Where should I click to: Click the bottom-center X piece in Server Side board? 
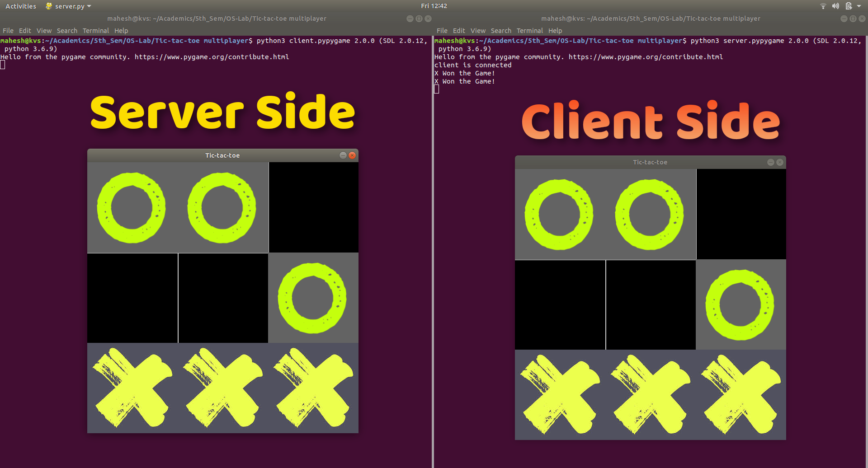click(x=222, y=388)
